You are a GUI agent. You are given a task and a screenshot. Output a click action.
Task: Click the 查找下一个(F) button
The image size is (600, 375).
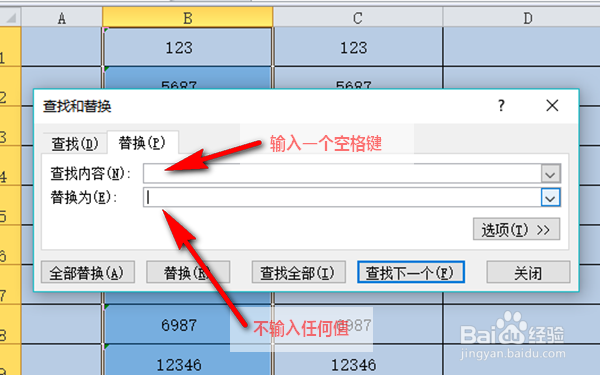pyautogui.click(x=411, y=272)
